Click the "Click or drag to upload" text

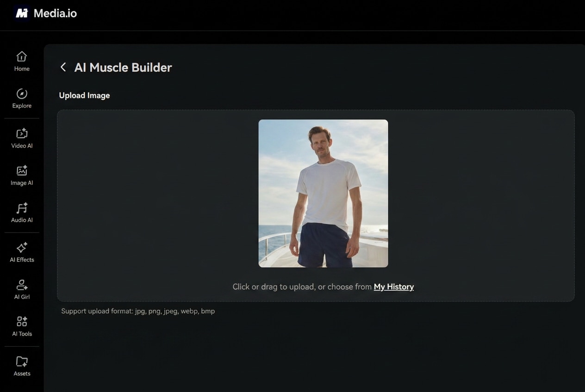274,287
